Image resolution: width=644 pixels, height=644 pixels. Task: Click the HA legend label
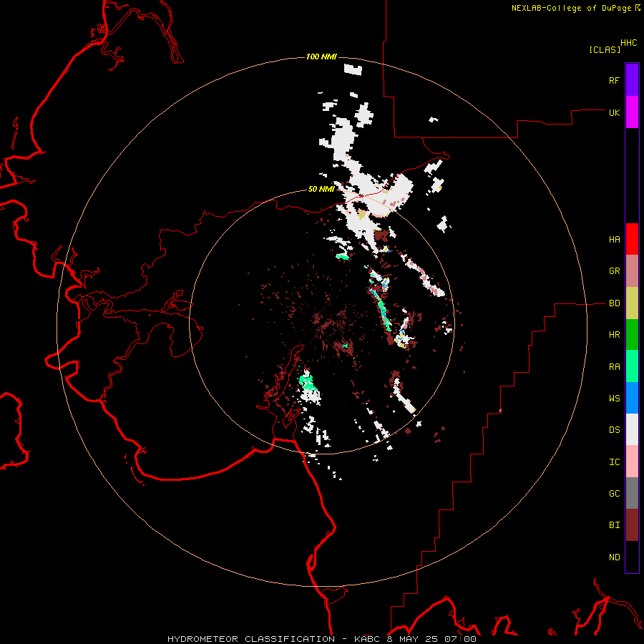614,240
